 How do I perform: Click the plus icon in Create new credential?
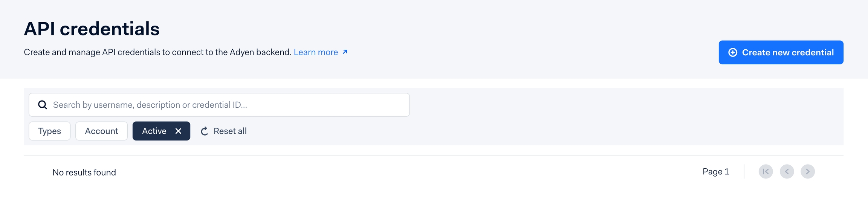click(x=732, y=52)
